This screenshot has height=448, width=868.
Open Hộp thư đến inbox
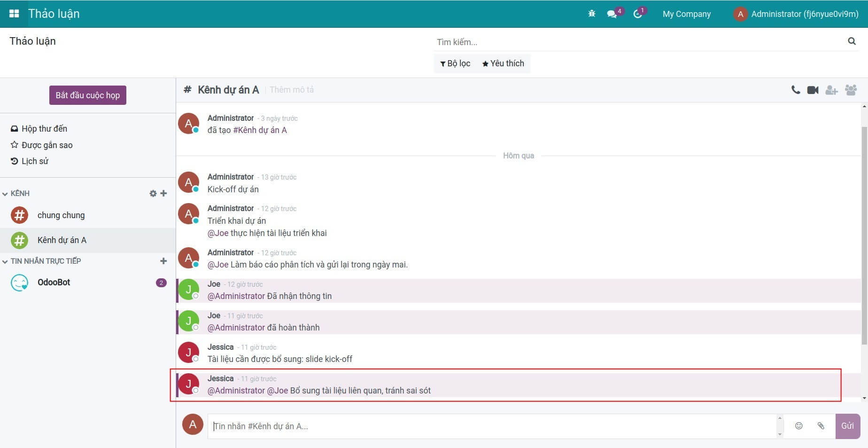tap(44, 129)
